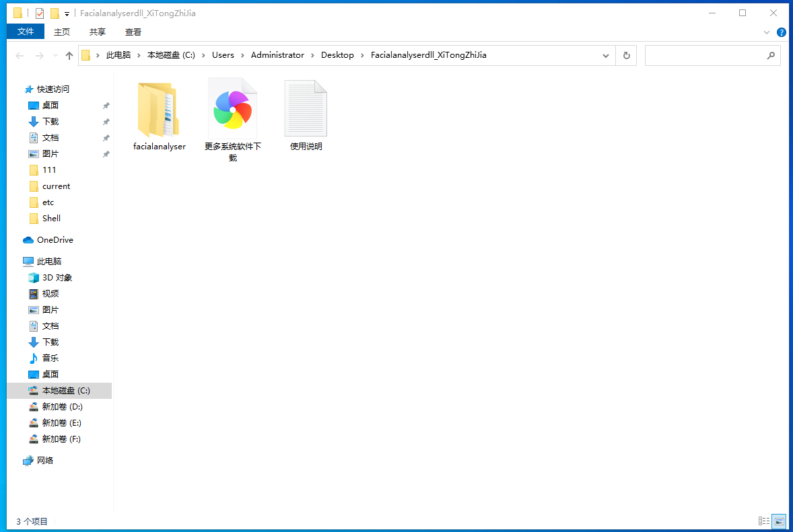Select 此电脑 in the navigation pane
This screenshot has width=793, height=532.
(x=48, y=261)
